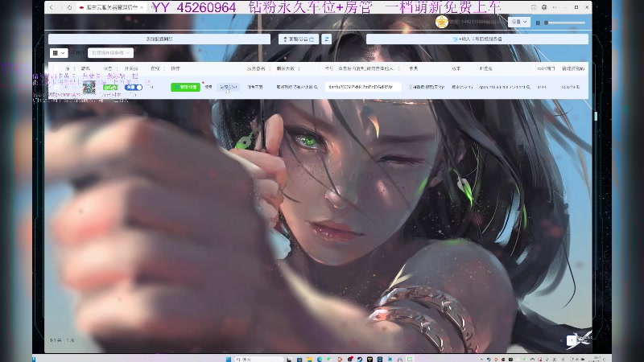The image size is (644, 362).
Task: Open the Windows Start menu on the taskbar
Action: (x=229, y=359)
